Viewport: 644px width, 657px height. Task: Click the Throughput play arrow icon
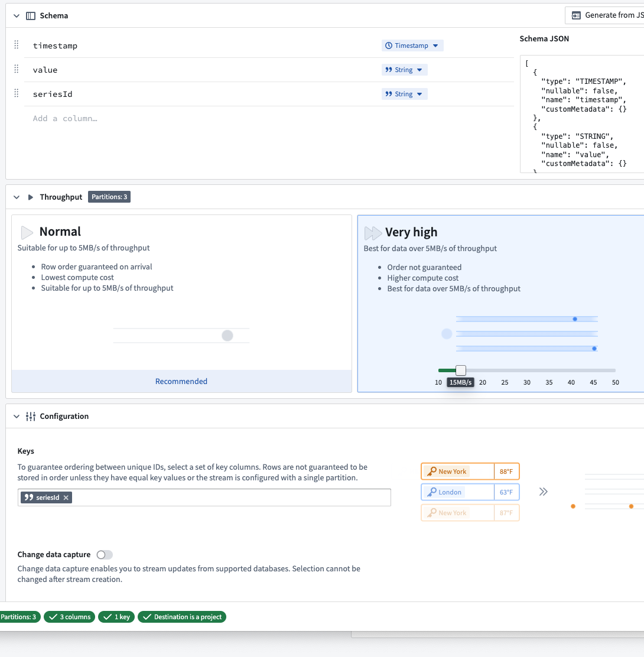pyautogui.click(x=31, y=197)
